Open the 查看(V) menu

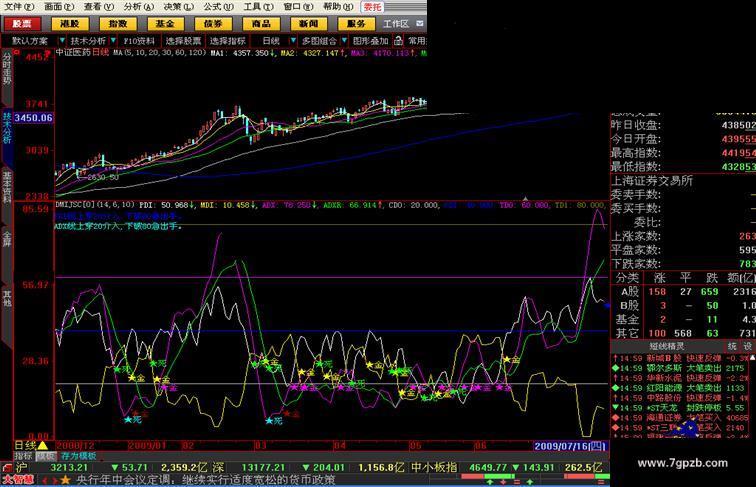click(x=99, y=6)
